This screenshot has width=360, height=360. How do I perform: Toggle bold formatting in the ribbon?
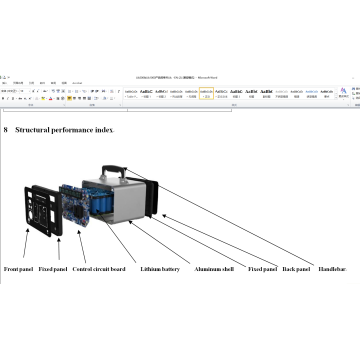click(x=3, y=99)
